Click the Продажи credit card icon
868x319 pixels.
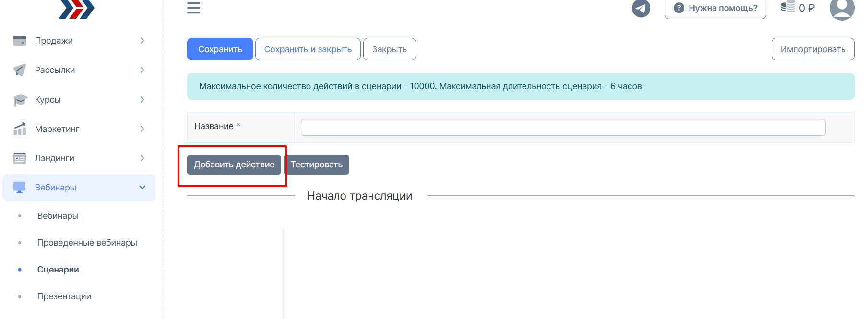click(x=20, y=41)
